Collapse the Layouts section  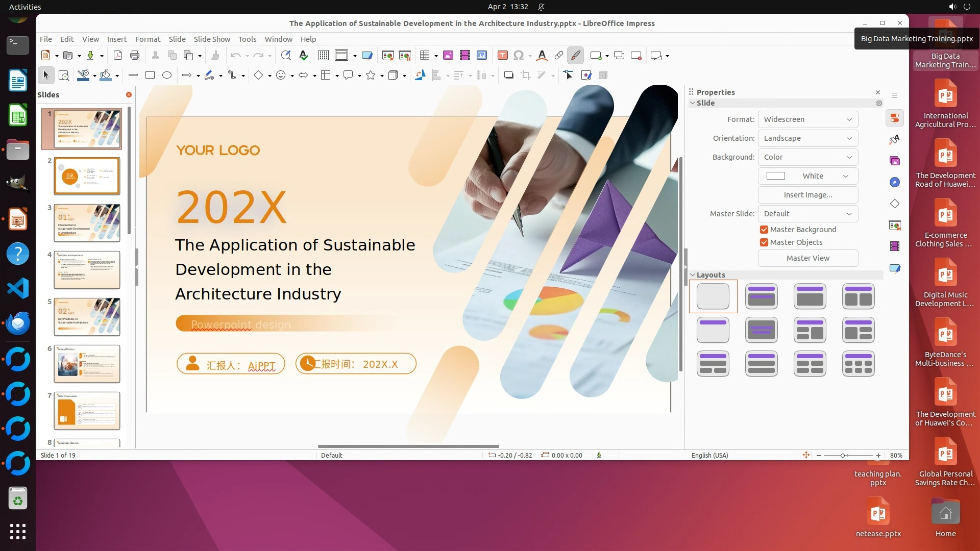pos(693,275)
